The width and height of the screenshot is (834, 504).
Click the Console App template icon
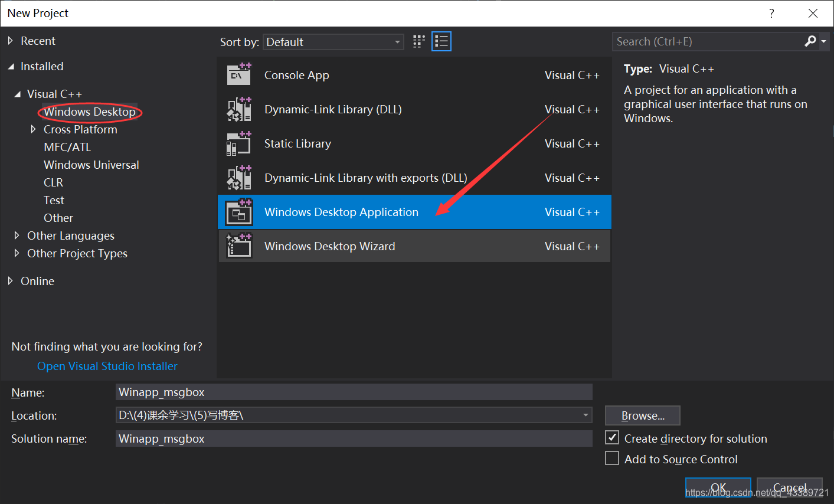point(239,75)
